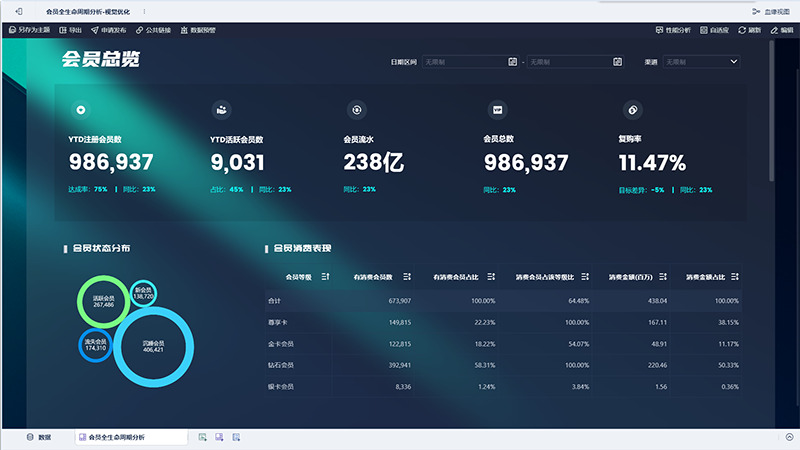Viewport: 800px width, 450px height.
Task: Click the collapse arrow icon at bottom right
Action: pos(789,437)
